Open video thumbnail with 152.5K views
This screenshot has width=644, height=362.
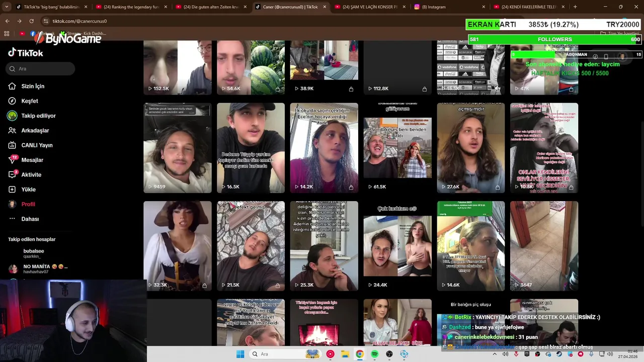(177, 67)
